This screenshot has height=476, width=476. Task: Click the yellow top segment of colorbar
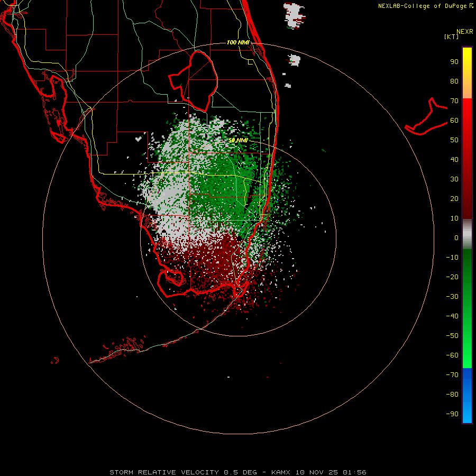(x=467, y=73)
